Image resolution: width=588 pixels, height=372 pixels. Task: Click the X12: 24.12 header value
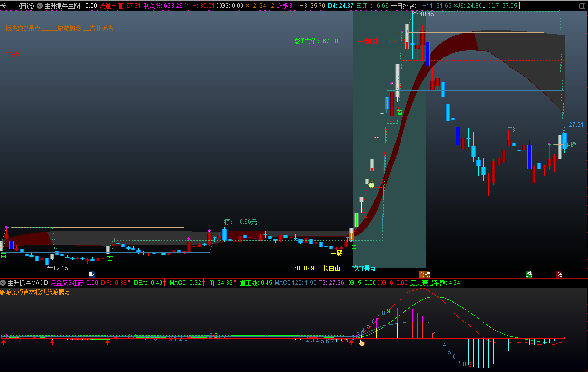[x=260, y=6]
